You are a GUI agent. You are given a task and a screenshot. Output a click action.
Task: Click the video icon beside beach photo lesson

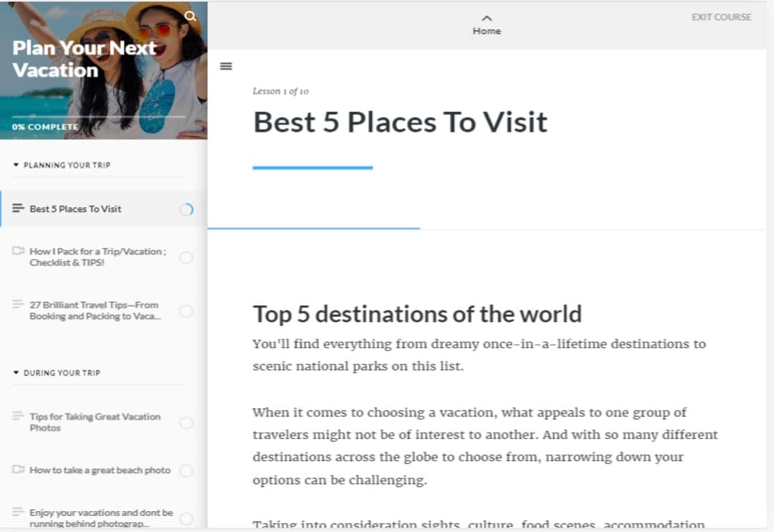pos(17,471)
